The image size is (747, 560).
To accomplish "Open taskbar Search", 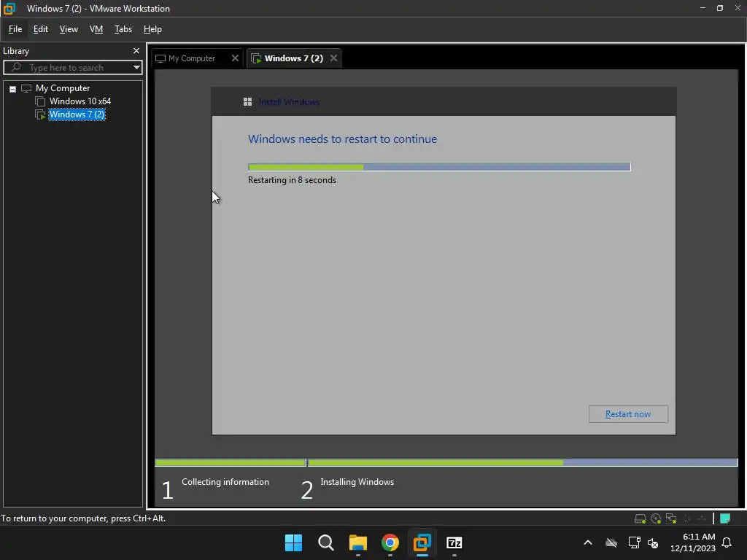I will coord(326,542).
